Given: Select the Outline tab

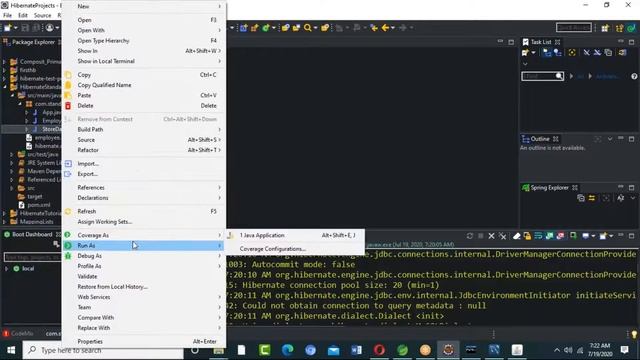Looking at the screenshot, I should click(540, 139).
